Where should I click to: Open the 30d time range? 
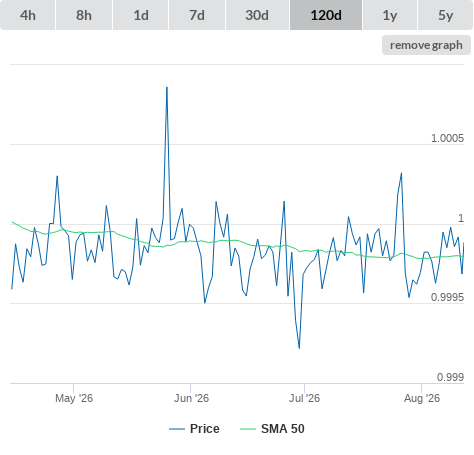[257, 15]
